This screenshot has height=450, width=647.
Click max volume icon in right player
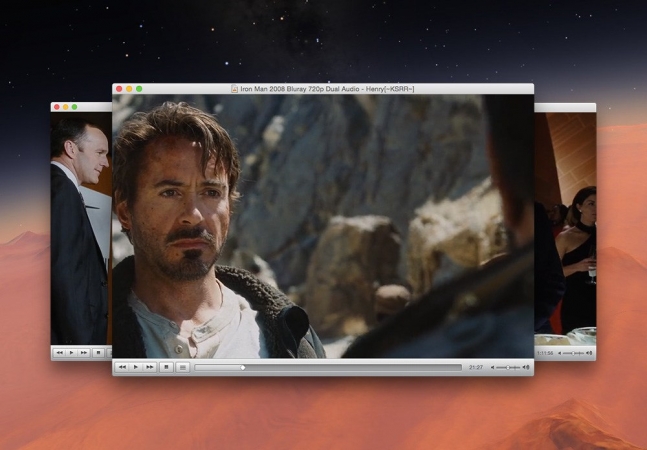pyautogui.click(x=589, y=353)
